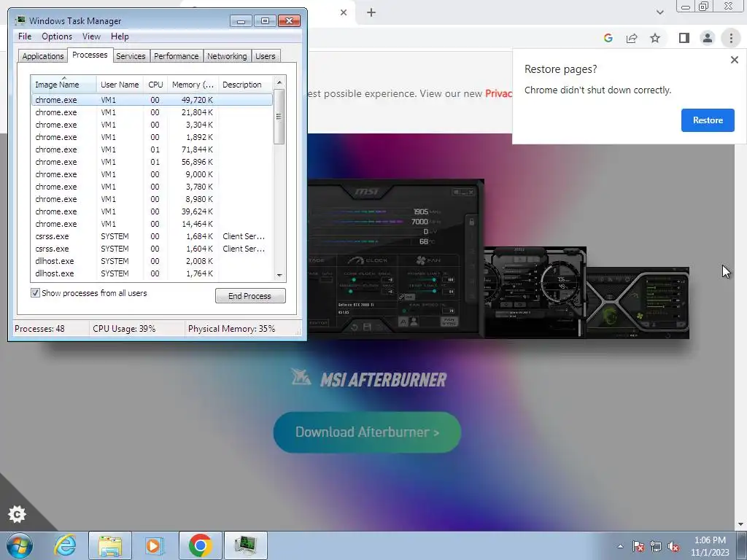
Task: Select dllhost.exe row with 1,764 K
Action: coord(152,273)
